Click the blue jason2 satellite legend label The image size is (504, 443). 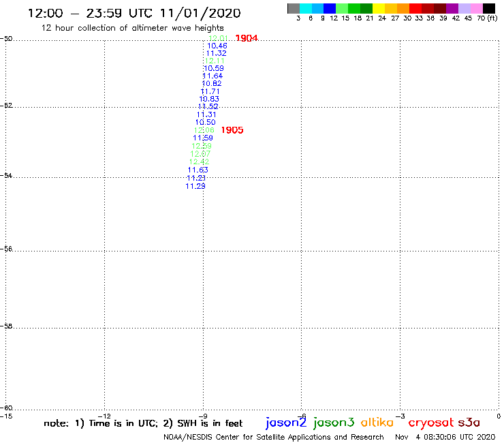tap(285, 423)
